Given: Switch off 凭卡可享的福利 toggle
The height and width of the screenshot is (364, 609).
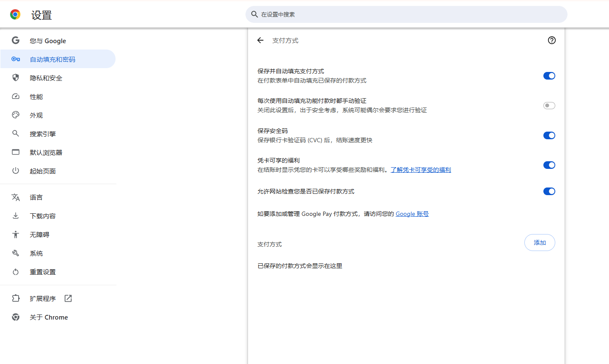Looking at the screenshot, I should pos(549,165).
